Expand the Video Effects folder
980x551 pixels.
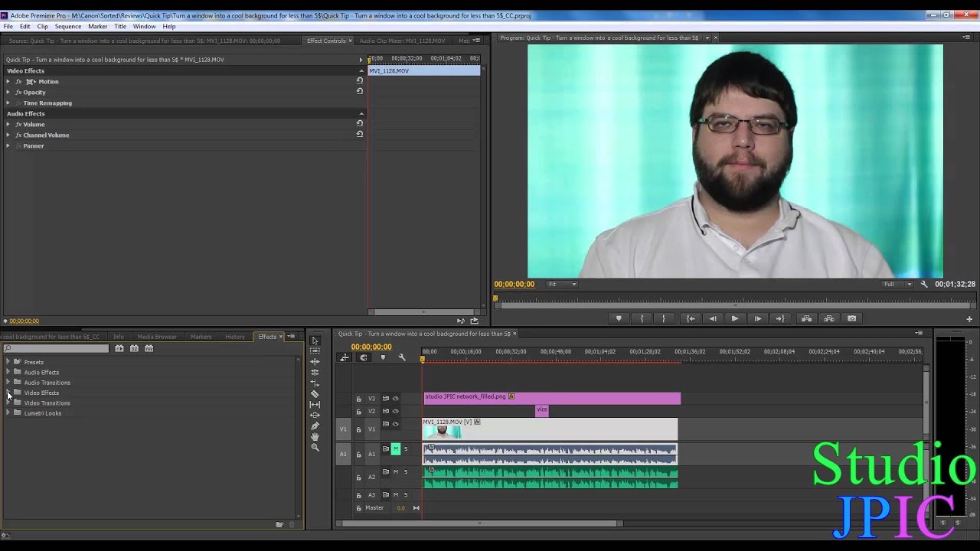pyautogui.click(x=8, y=393)
